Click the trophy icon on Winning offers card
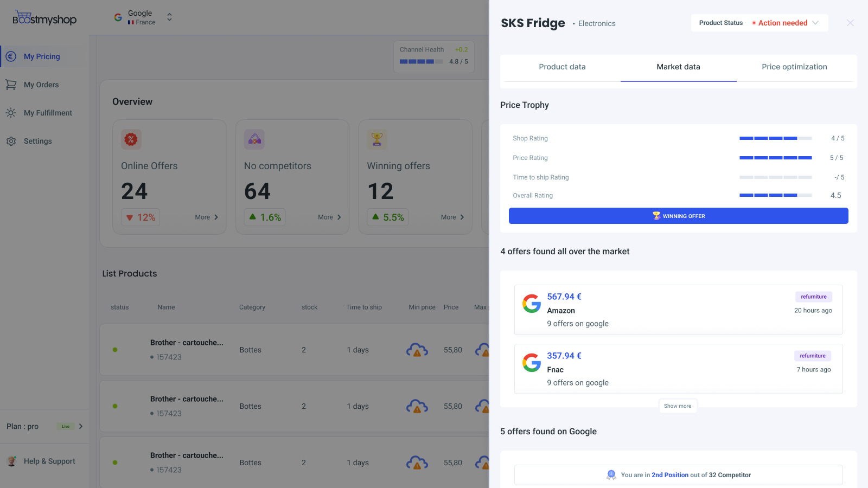Image resolution: width=868 pixels, height=488 pixels. pos(377,139)
